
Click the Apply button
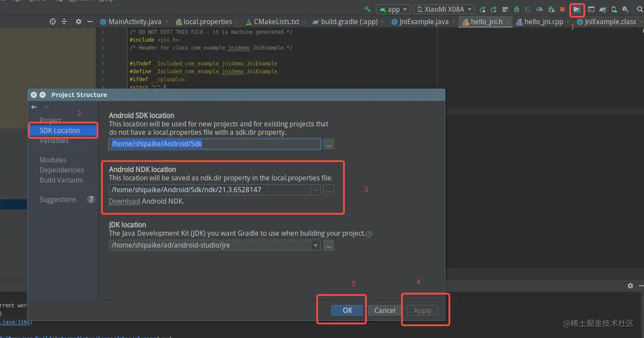423,310
